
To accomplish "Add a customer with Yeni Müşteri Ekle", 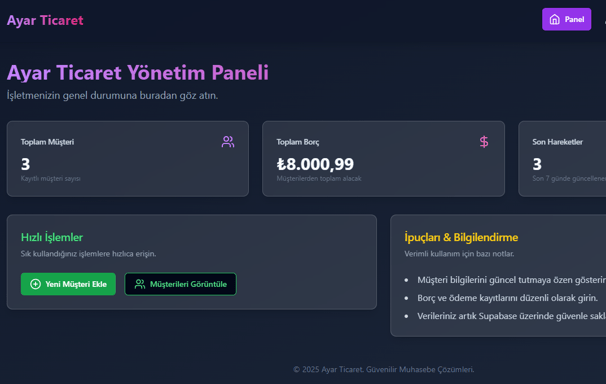I will point(68,284).
